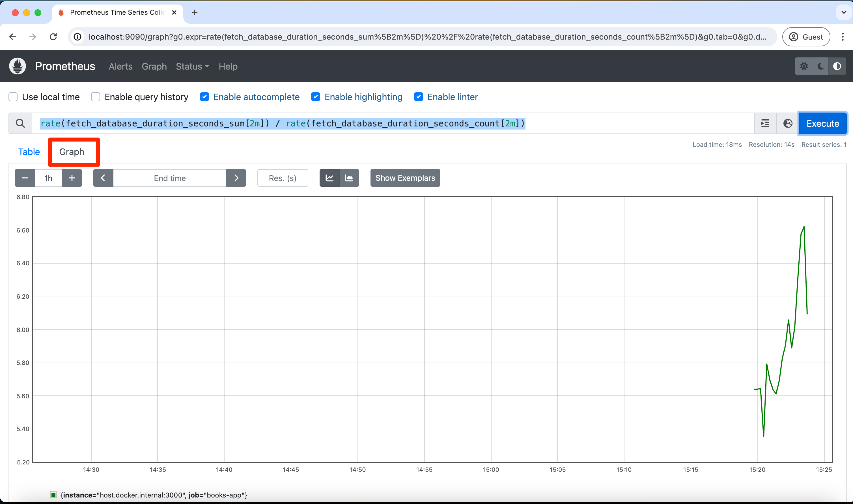Image resolution: width=853 pixels, height=504 pixels.
Task: Close the Prometheus browser tab
Action: click(174, 12)
